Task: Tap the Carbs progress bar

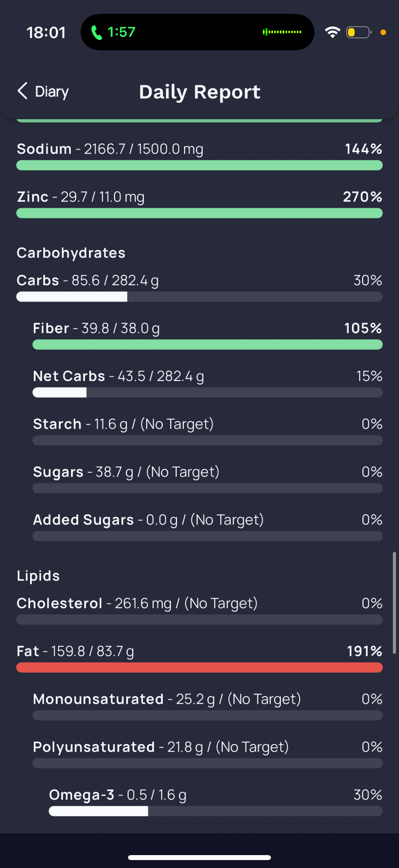Action: click(x=199, y=297)
